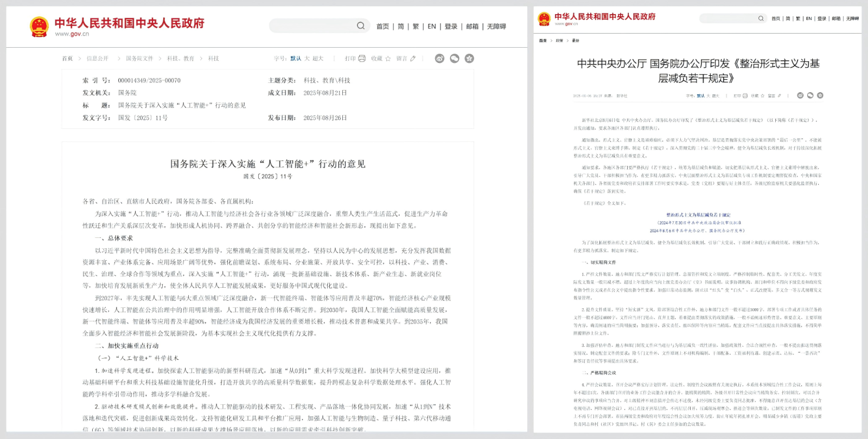Click the favorite star icon beside 收藏 on left page
Screen dimensions: 868x439
click(388, 59)
